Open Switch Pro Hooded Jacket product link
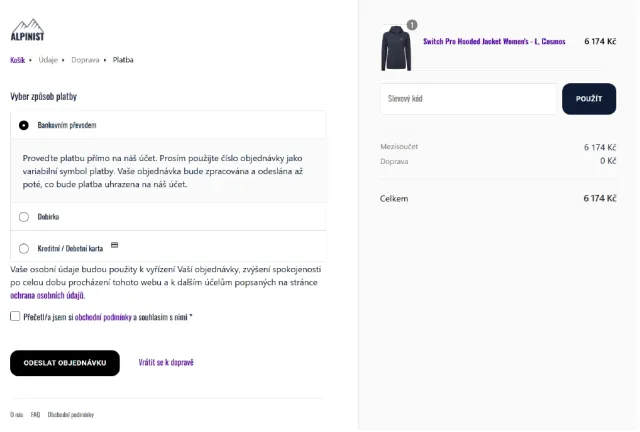This screenshot has width=640, height=432. (494, 41)
